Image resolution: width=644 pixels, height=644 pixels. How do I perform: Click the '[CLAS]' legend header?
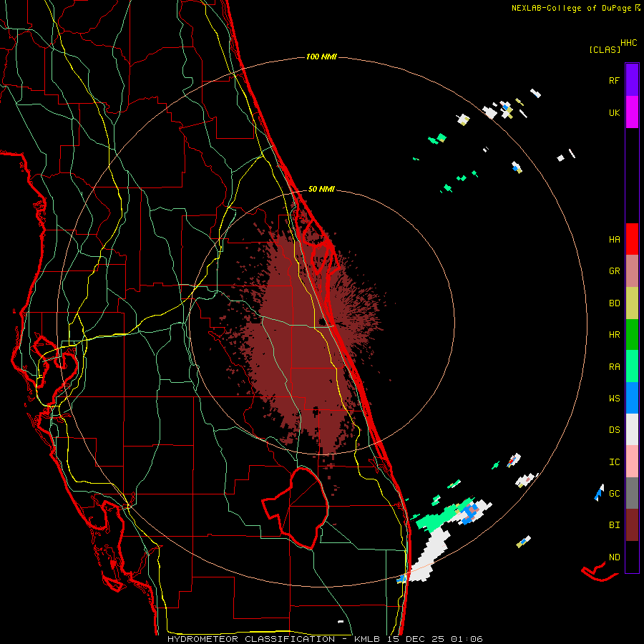(x=605, y=50)
